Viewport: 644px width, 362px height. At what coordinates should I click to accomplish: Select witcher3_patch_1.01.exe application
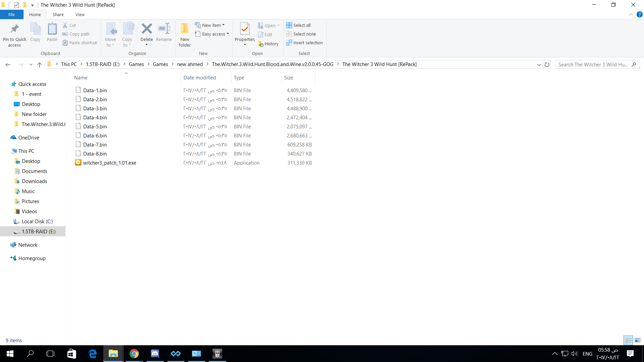[109, 163]
